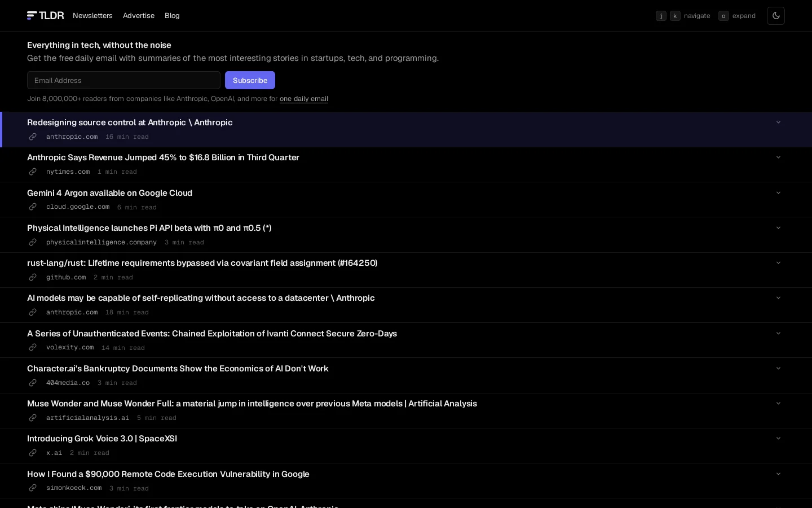Open 'Gemini 4 Argon available on Google Cloud'

(109, 193)
